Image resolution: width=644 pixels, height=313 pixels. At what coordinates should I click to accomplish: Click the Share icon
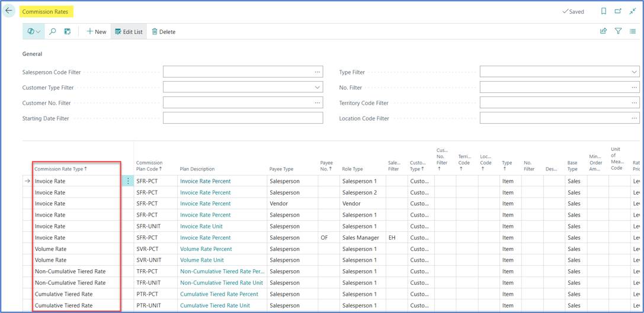point(603,31)
